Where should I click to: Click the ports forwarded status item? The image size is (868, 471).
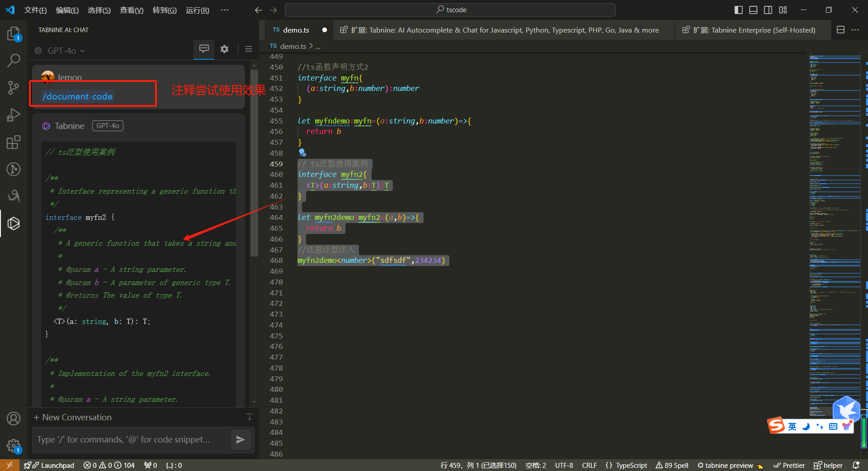pyautogui.click(x=151, y=465)
